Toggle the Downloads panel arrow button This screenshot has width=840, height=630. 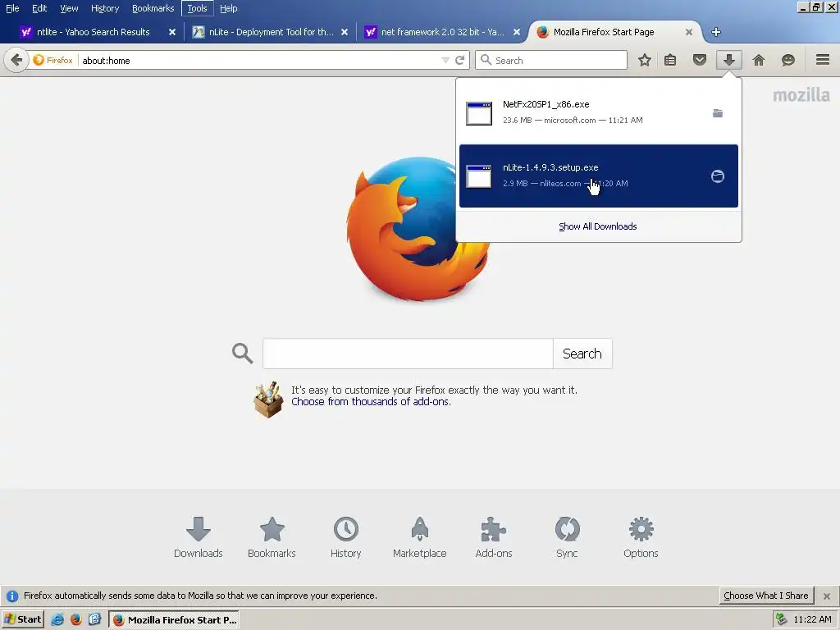729,60
